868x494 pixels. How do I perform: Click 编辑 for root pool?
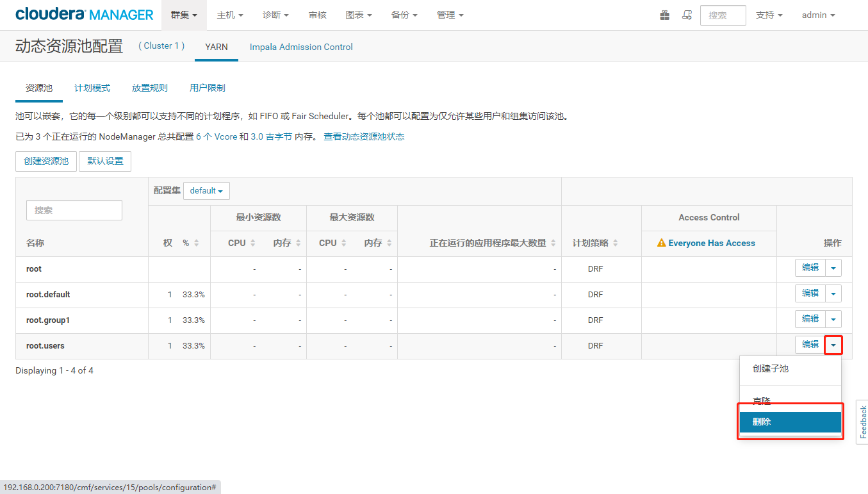[810, 268]
